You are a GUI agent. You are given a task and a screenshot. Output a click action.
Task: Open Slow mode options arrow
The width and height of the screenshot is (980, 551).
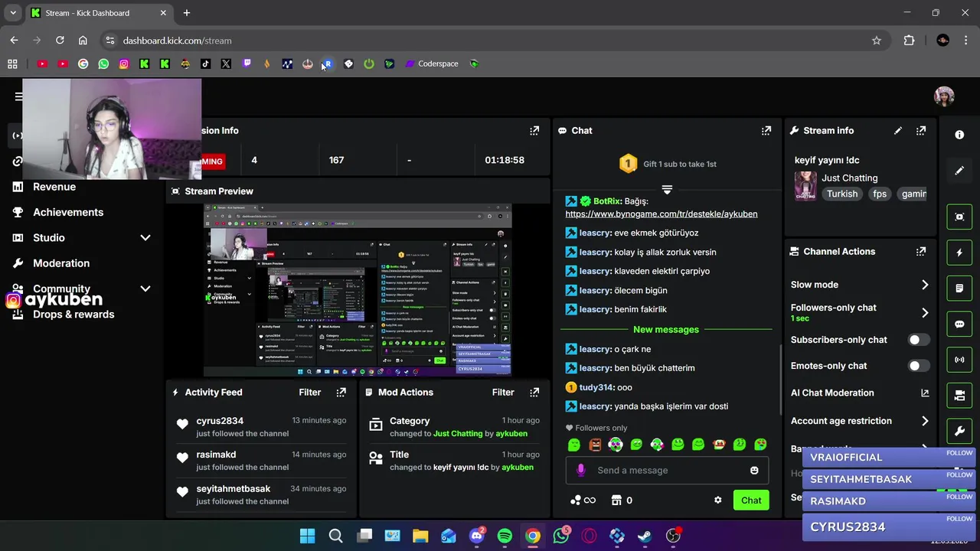(x=925, y=285)
